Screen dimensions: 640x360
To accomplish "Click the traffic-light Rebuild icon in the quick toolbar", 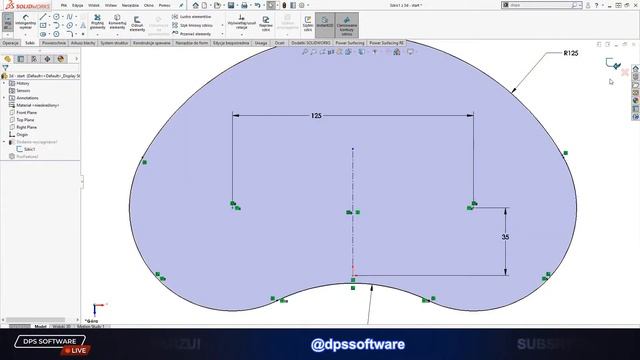I will 284,5.
